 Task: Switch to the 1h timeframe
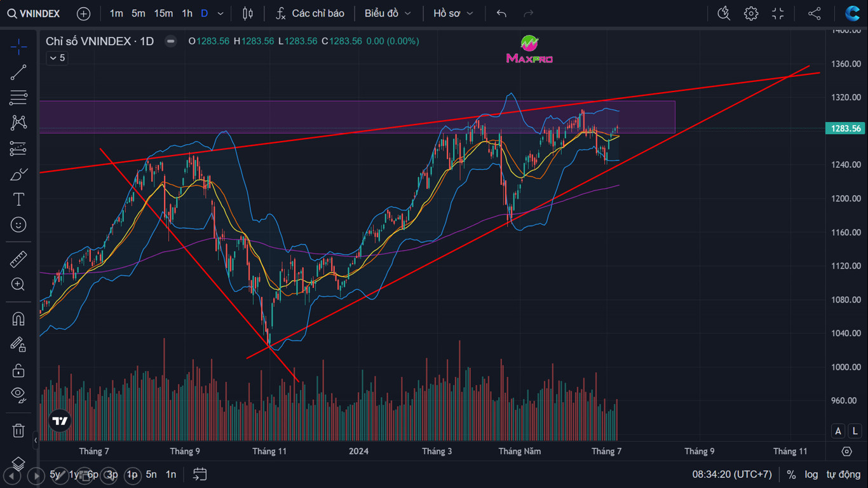[187, 13]
